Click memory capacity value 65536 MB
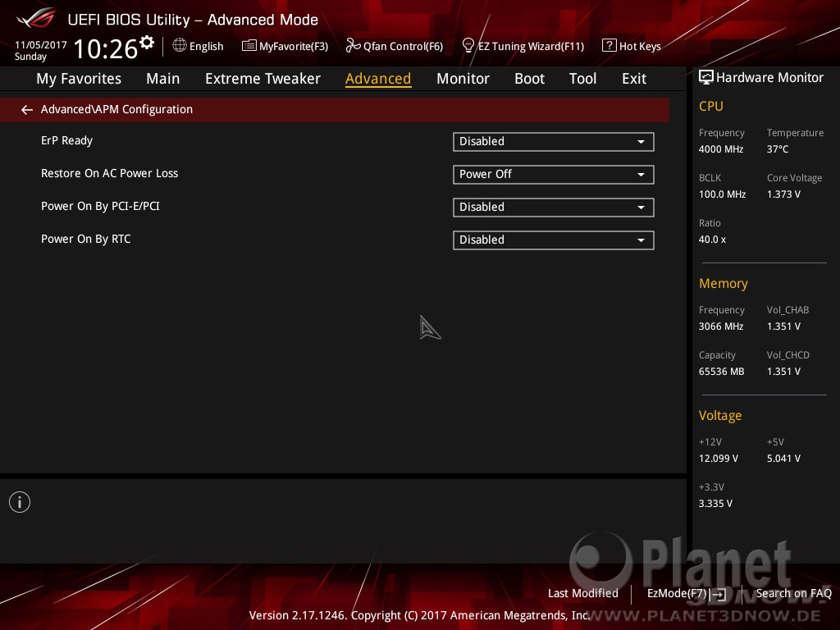Viewport: 840px width, 630px height. pos(722,372)
